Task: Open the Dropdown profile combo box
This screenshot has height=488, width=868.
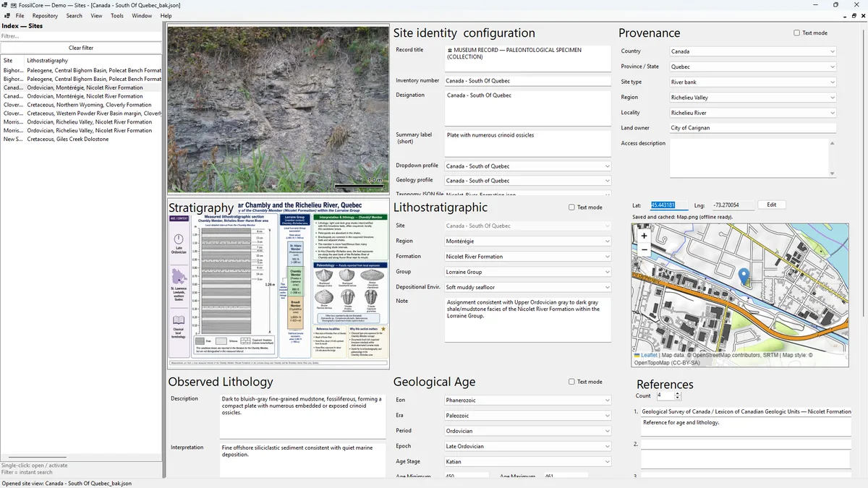Action: click(x=528, y=166)
